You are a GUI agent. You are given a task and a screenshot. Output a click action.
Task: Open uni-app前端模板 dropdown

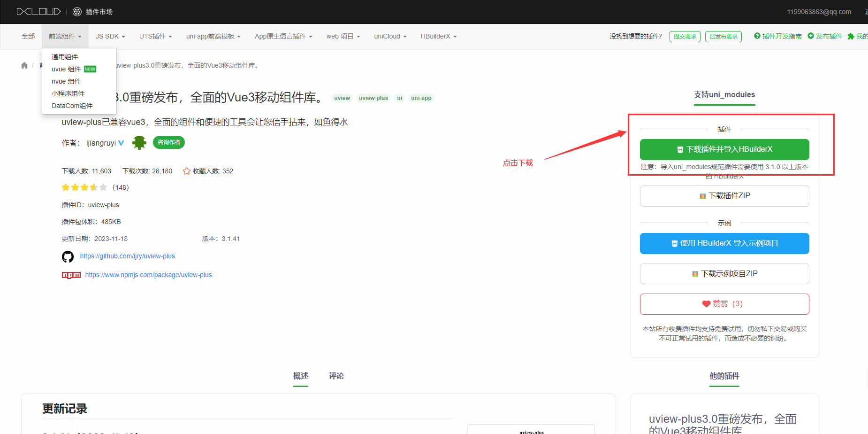[x=213, y=36]
